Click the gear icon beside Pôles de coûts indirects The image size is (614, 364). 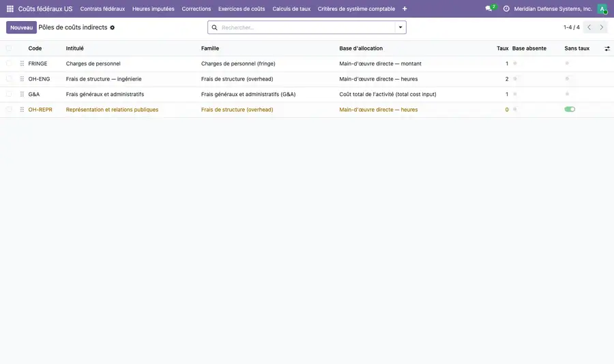[113, 28]
